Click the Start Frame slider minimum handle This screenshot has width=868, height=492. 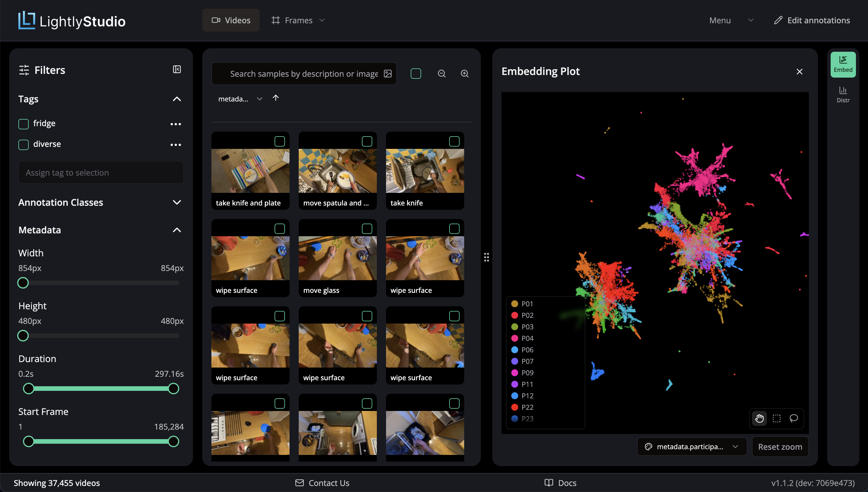[x=29, y=442]
